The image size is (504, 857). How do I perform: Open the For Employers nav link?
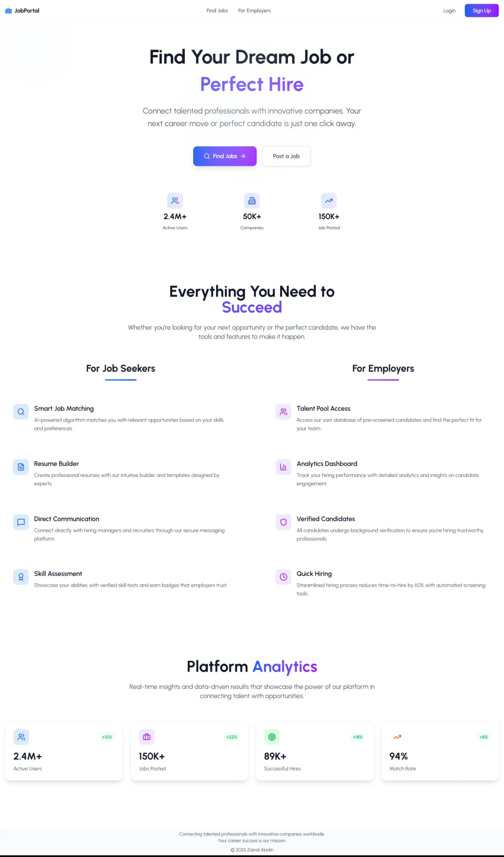254,11
